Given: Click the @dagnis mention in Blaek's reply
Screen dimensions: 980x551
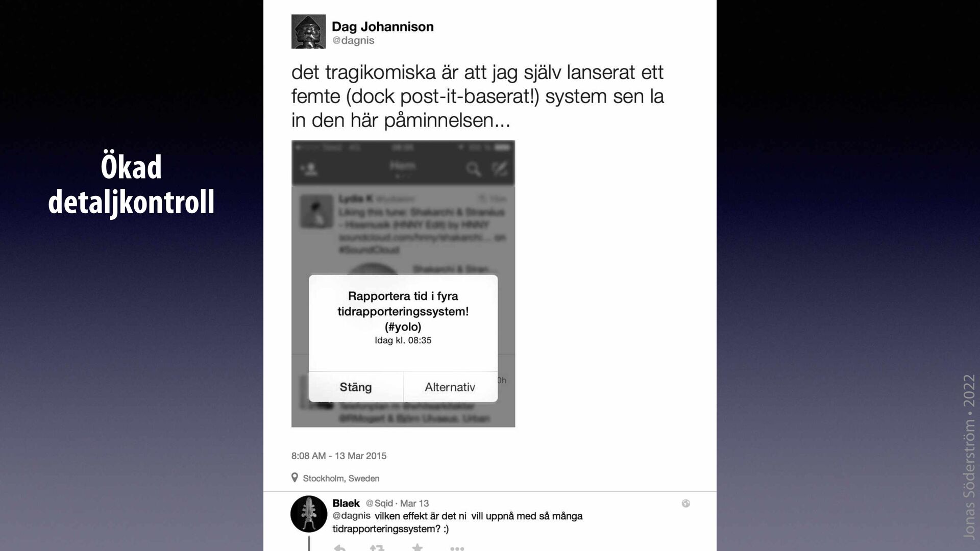Looking at the screenshot, I should coord(352,516).
